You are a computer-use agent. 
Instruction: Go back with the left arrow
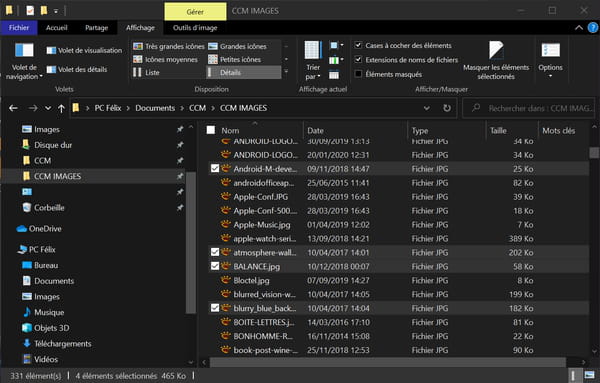coord(13,108)
